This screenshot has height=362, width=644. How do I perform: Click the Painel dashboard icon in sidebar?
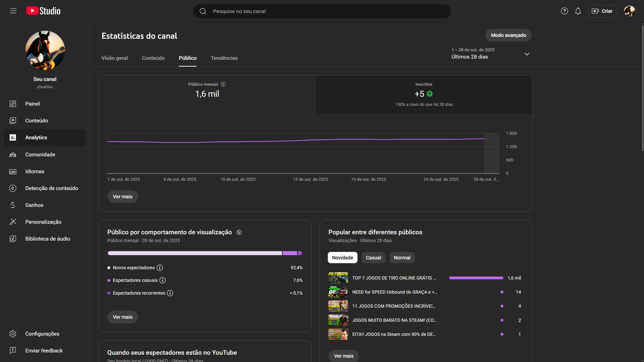pos(13,104)
